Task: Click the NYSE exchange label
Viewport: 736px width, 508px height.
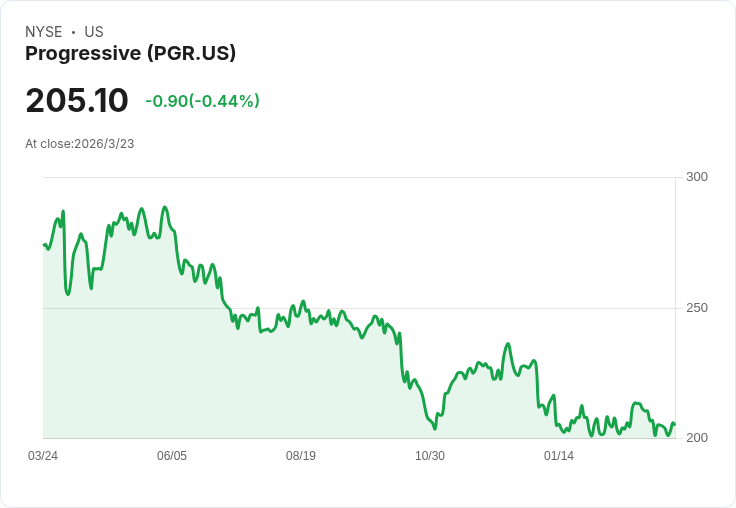Action: pyautogui.click(x=43, y=32)
